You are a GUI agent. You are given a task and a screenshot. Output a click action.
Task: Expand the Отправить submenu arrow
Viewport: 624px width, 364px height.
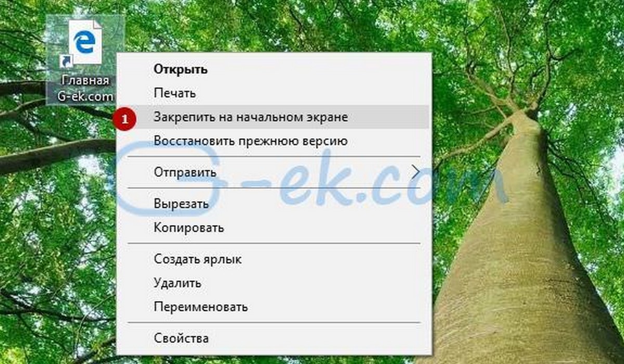[x=415, y=171]
